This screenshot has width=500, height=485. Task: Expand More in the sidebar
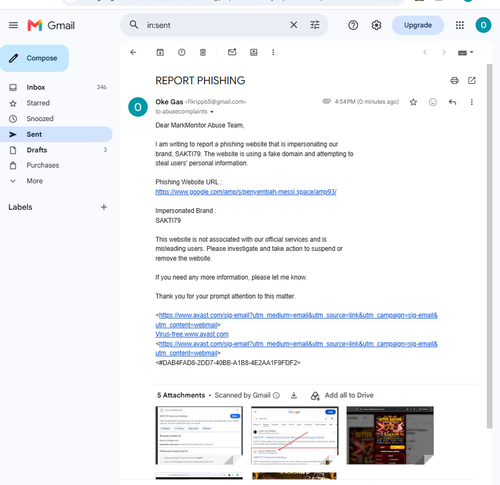tap(56, 181)
